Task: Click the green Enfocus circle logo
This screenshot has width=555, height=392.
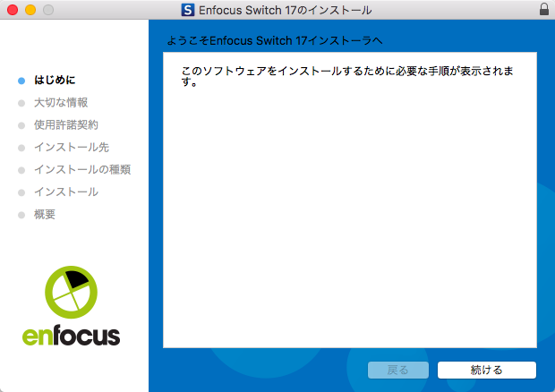Action: point(71,293)
